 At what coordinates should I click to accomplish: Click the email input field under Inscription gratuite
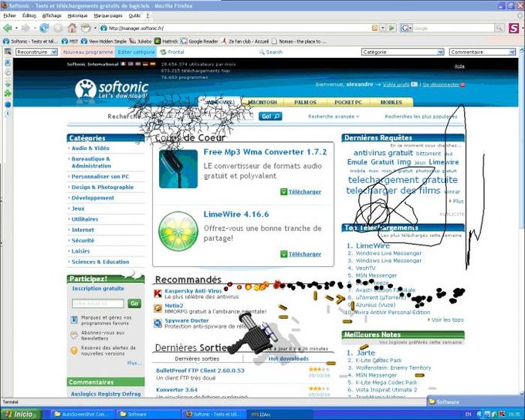[98, 303]
